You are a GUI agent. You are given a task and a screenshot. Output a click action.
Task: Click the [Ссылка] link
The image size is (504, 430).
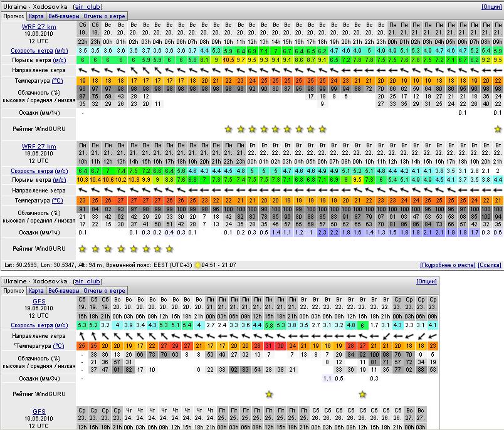click(490, 265)
